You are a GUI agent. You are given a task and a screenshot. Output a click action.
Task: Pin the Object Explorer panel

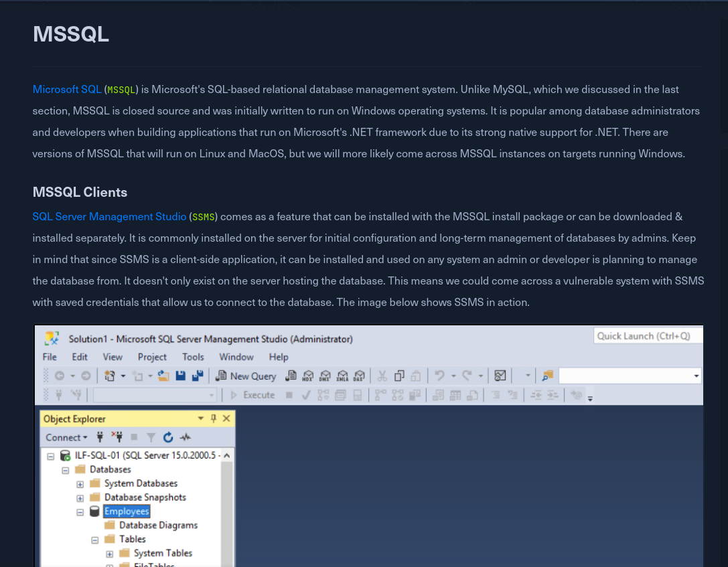pos(214,418)
